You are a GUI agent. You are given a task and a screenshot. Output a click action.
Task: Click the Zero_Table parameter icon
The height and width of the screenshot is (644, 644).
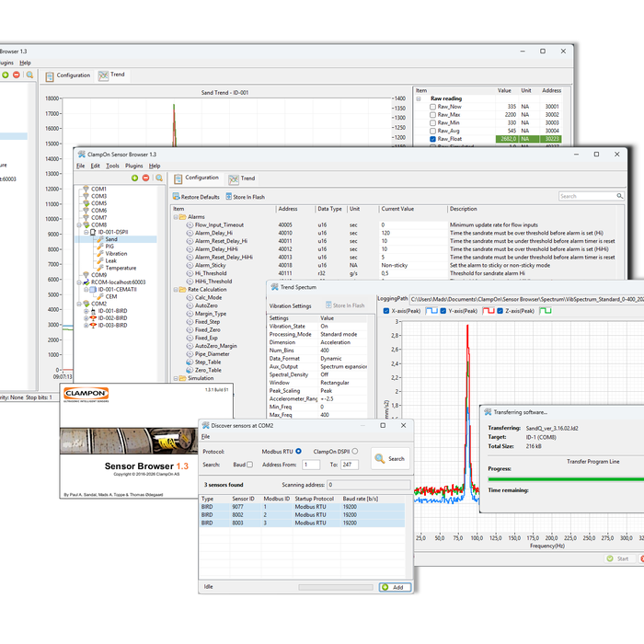(190, 370)
